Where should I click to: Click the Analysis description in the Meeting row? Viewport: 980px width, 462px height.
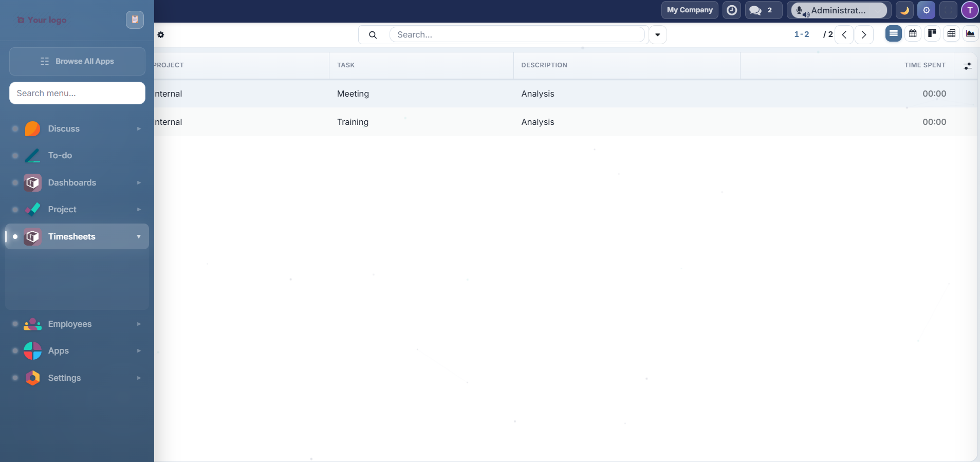tap(538, 94)
